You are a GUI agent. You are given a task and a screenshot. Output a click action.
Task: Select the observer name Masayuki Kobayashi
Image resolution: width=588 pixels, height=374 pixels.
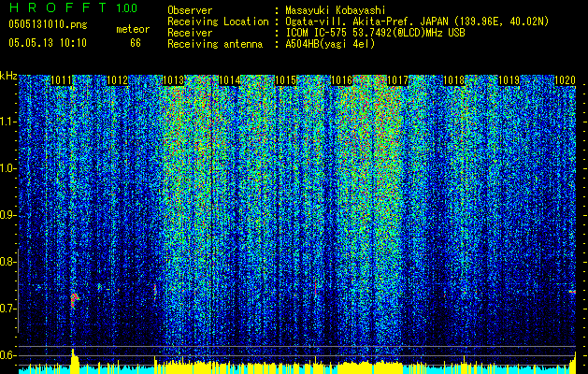pyautogui.click(x=335, y=10)
